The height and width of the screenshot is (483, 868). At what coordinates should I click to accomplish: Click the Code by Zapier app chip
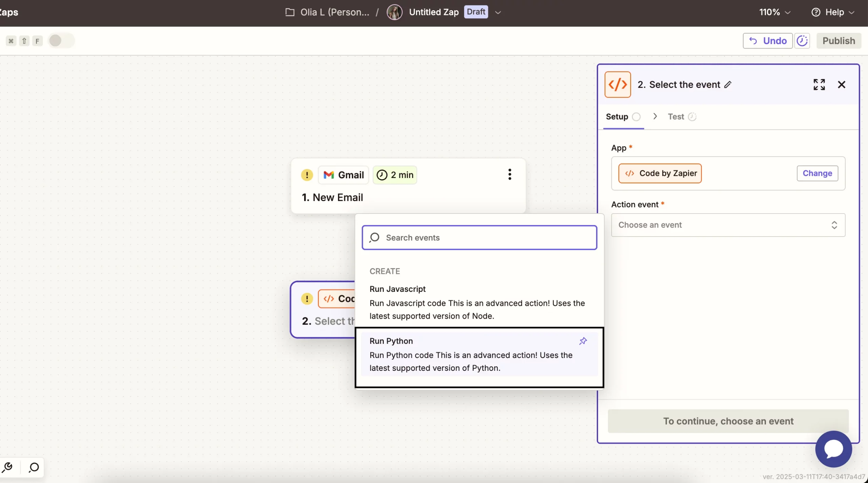660,173
